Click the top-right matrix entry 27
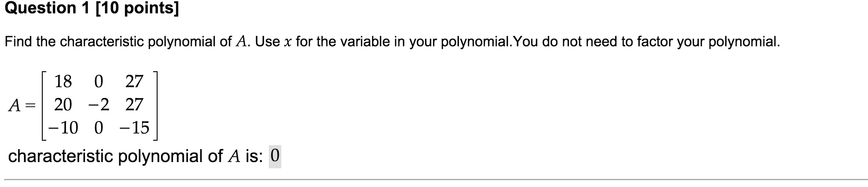Image resolution: width=868 pixels, height=187 pixels. coord(134,81)
